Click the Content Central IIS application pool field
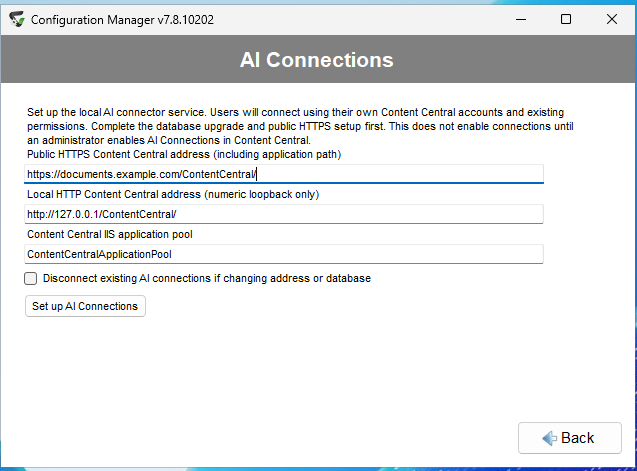This screenshot has height=471, width=637. (284, 254)
